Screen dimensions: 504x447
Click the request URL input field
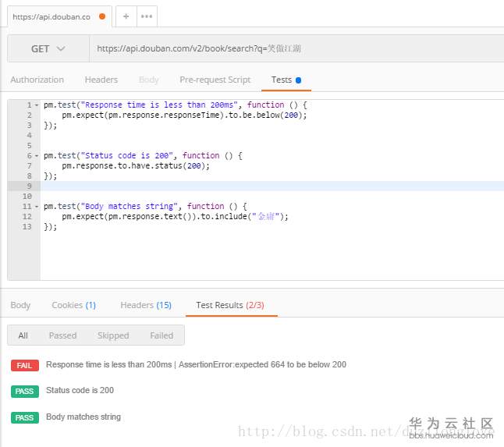(x=296, y=49)
